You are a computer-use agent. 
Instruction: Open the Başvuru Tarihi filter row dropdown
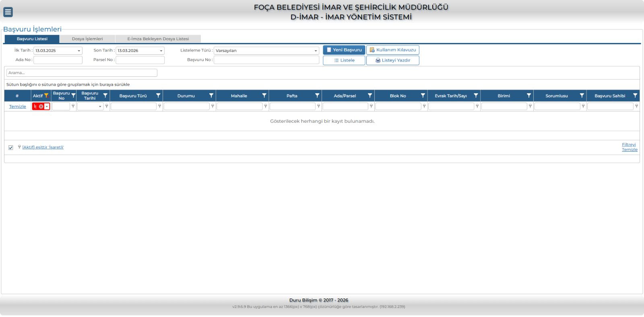click(100, 107)
